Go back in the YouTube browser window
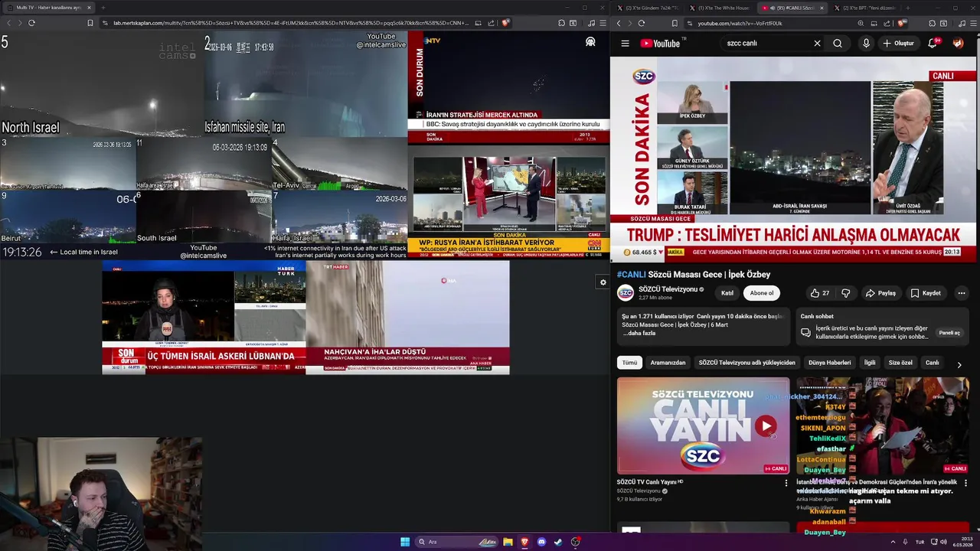 pos(619,23)
